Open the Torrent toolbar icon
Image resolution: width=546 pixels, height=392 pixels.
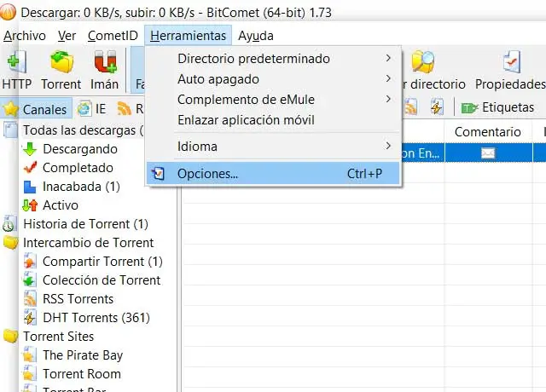coord(61,62)
